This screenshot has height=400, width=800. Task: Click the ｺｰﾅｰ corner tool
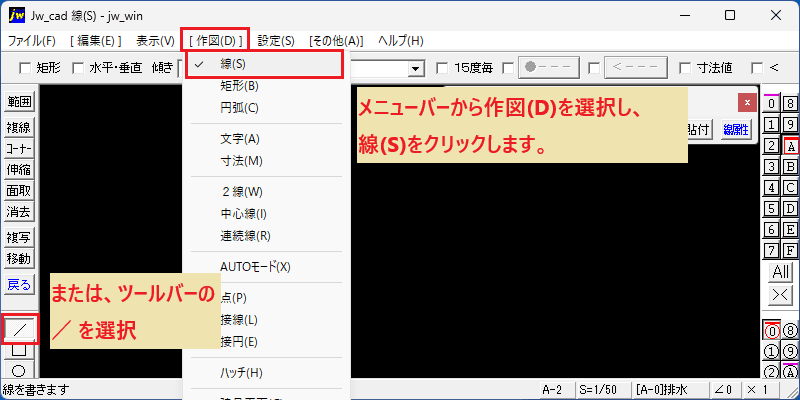pyautogui.click(x=19, y=149)
